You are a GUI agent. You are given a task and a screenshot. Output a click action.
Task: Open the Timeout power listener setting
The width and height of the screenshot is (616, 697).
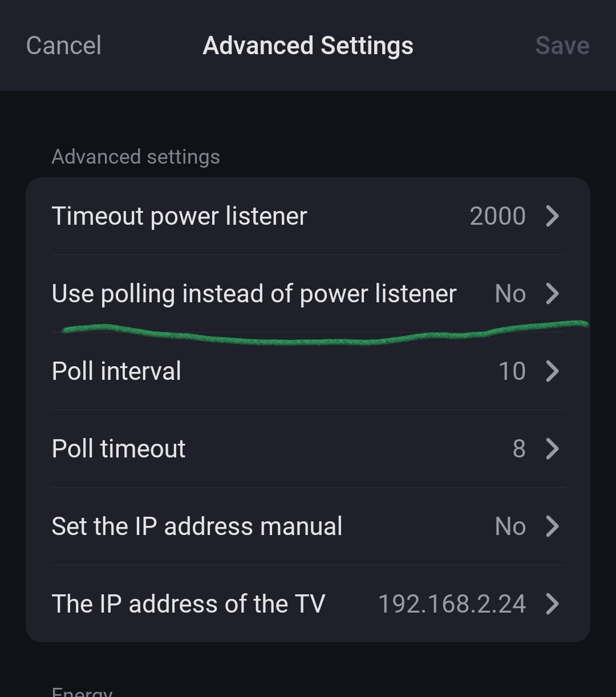tap(179, 216)
